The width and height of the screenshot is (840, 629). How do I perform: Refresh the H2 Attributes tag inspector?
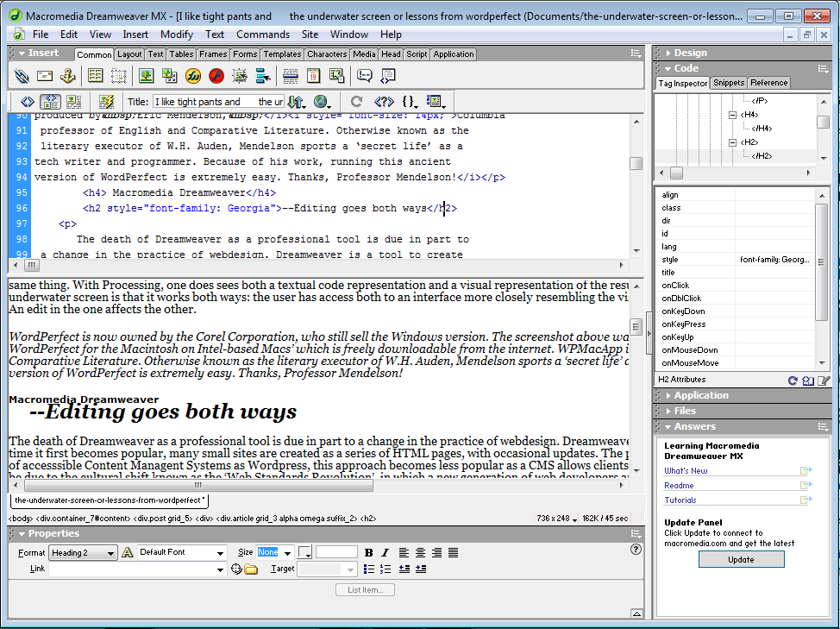[793, 381]
